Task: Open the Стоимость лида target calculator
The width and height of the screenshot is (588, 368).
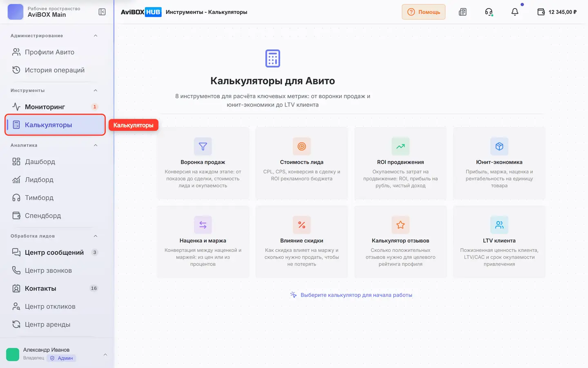Action: [x=302, y=163]
